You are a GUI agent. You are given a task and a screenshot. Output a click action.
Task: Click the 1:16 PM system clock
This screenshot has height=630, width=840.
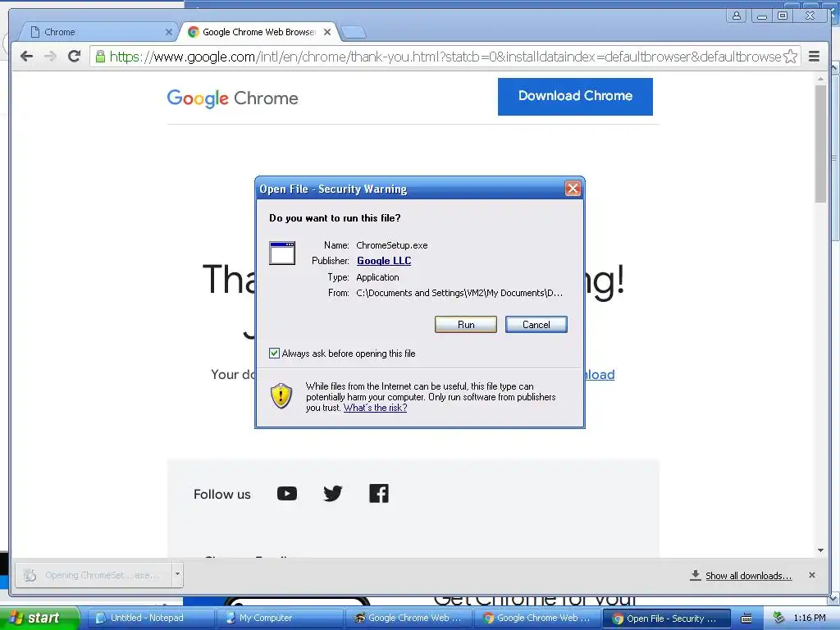[810, 618]
